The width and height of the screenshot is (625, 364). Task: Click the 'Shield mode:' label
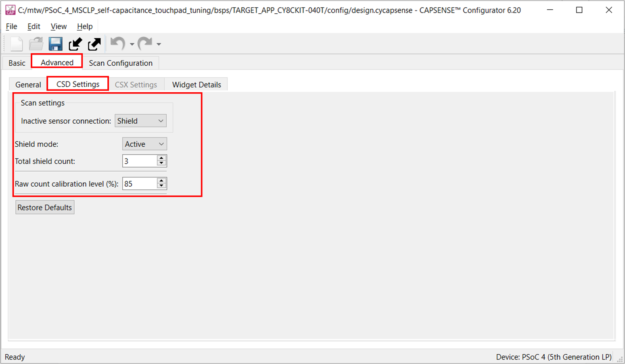(x=37, y=144)
